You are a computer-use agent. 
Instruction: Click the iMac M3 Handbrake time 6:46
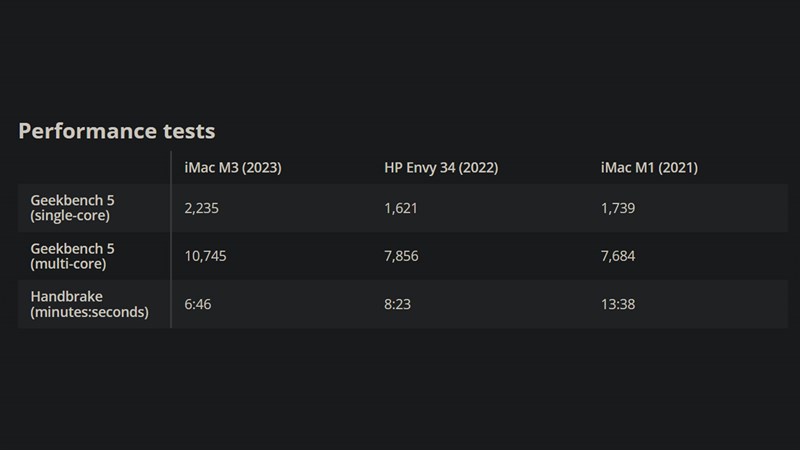tap(201, 304)
